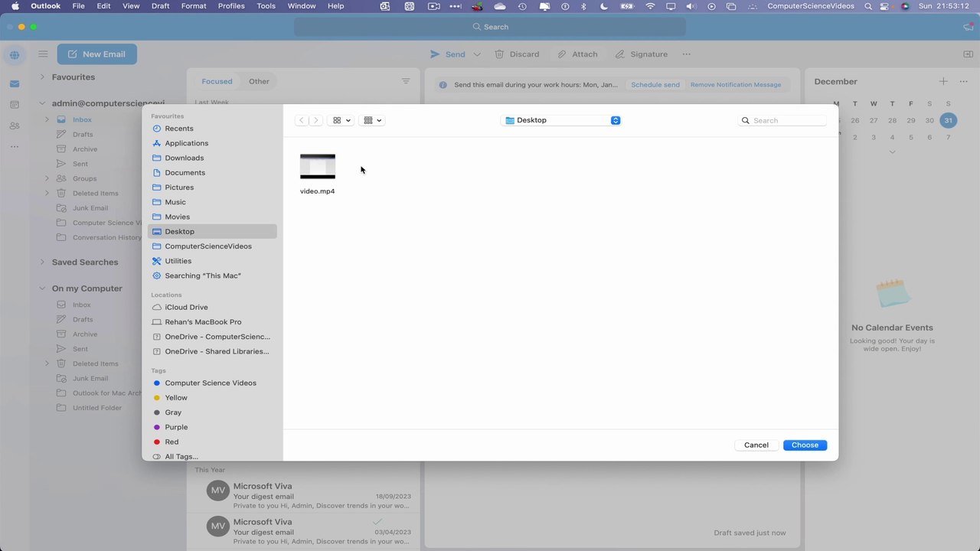The image size is (980, 551).
Task: Expand the Saved Searches section
Action: click(43, 262)
